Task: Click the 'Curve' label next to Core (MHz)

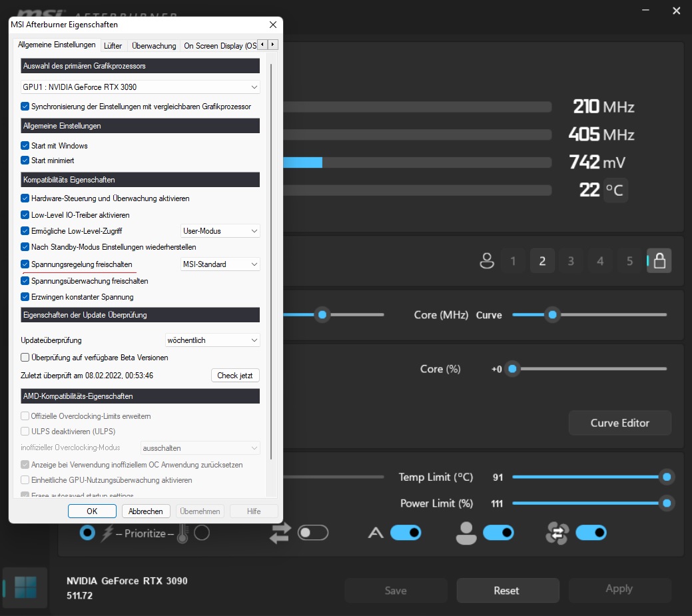Action: [x=489, y=315]
